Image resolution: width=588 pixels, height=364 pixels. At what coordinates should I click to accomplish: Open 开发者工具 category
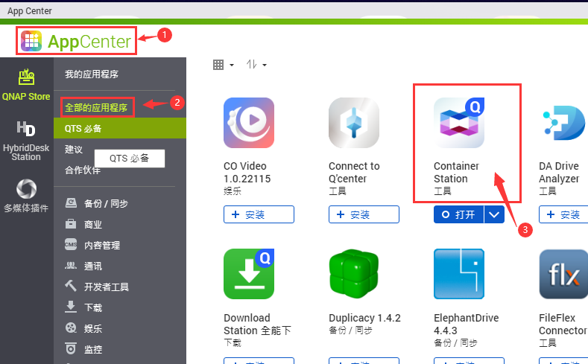(x=97, y=287)
